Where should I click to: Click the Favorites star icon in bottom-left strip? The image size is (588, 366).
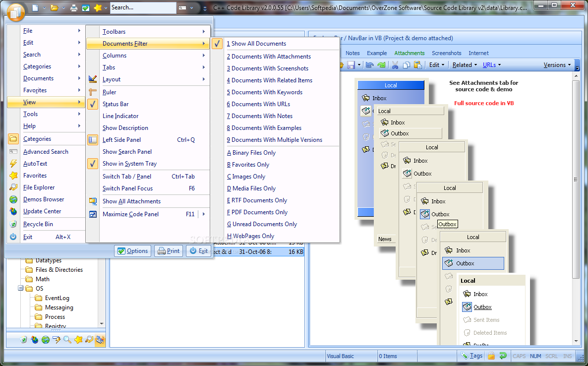pyautogui.click(x=78, y=340)
